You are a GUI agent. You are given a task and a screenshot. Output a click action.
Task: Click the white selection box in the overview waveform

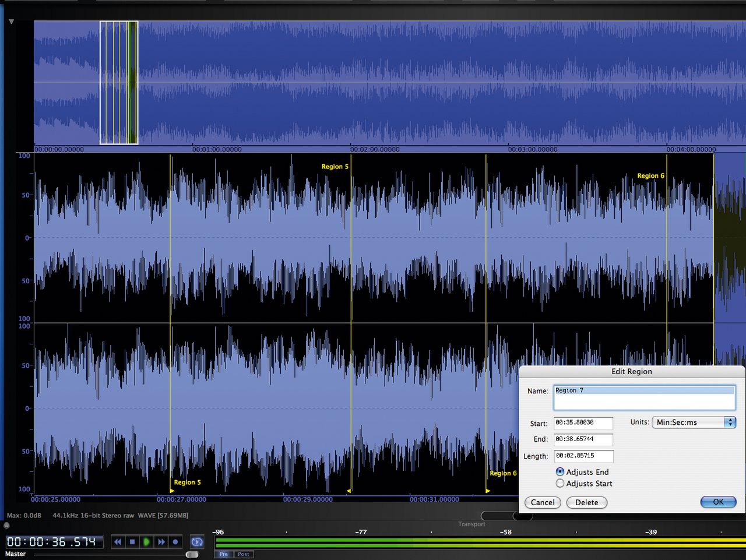point(119,82)
